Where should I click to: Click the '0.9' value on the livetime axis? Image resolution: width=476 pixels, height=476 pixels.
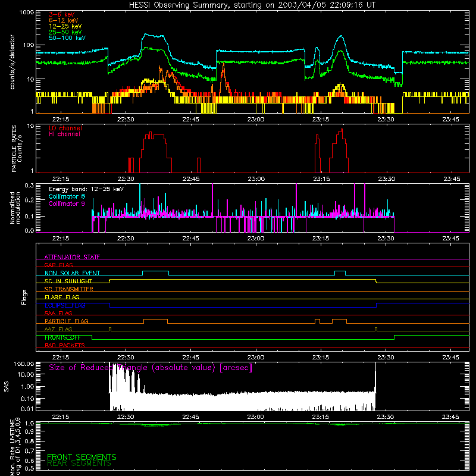[29, 431]
